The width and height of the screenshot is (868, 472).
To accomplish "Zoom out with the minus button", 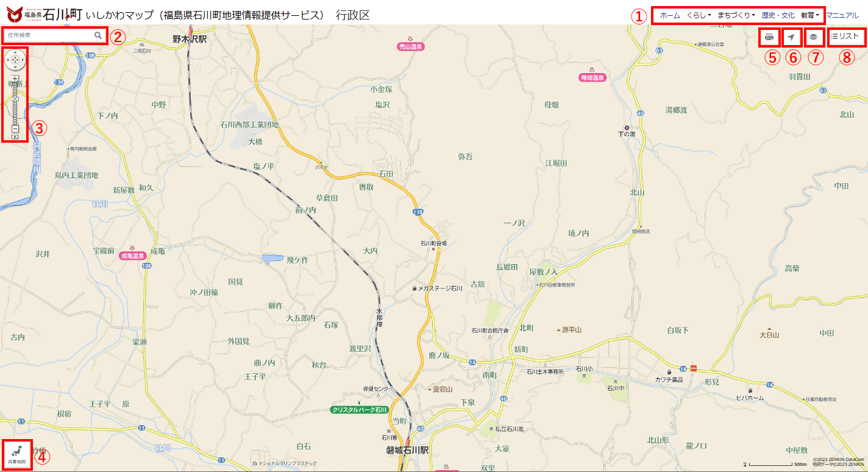I will [x=15, y=129].
